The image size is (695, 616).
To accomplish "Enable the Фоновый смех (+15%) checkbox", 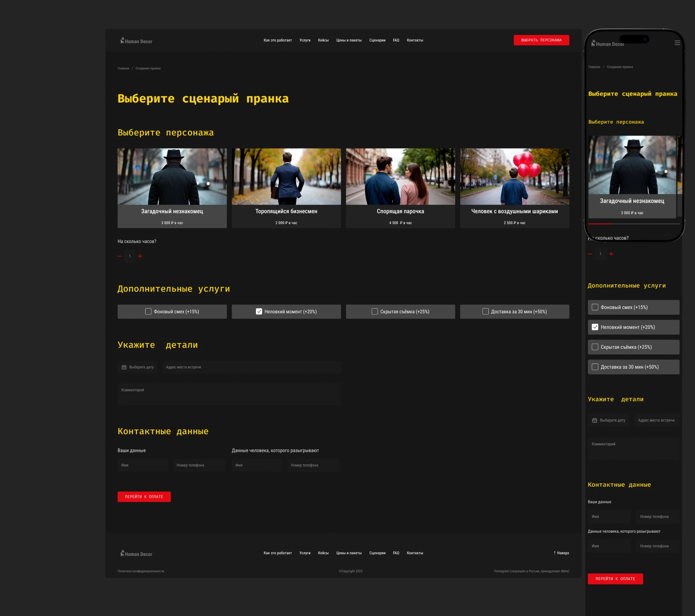I will [x=148, y=311].
